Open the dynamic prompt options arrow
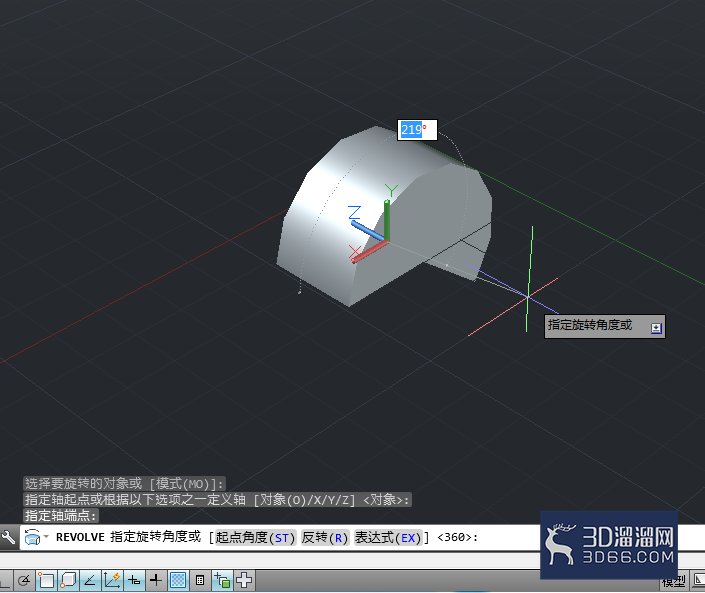Viewport: 705px width, 593px height. coord(656,328)
